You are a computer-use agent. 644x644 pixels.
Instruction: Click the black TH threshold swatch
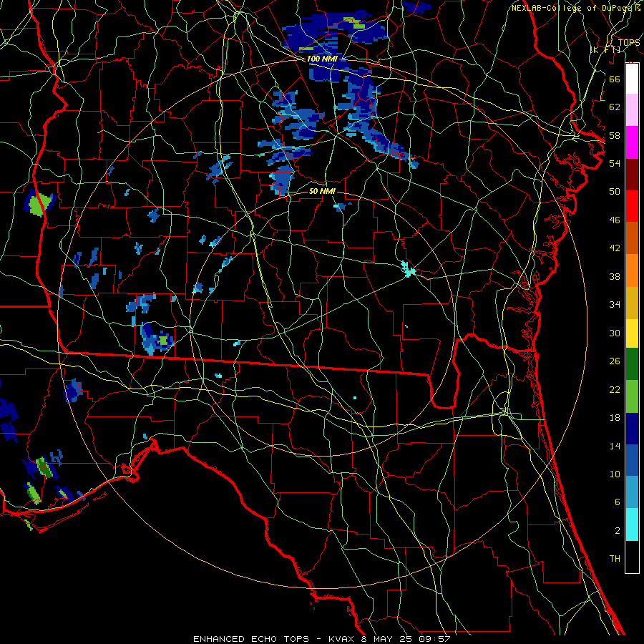632,557
